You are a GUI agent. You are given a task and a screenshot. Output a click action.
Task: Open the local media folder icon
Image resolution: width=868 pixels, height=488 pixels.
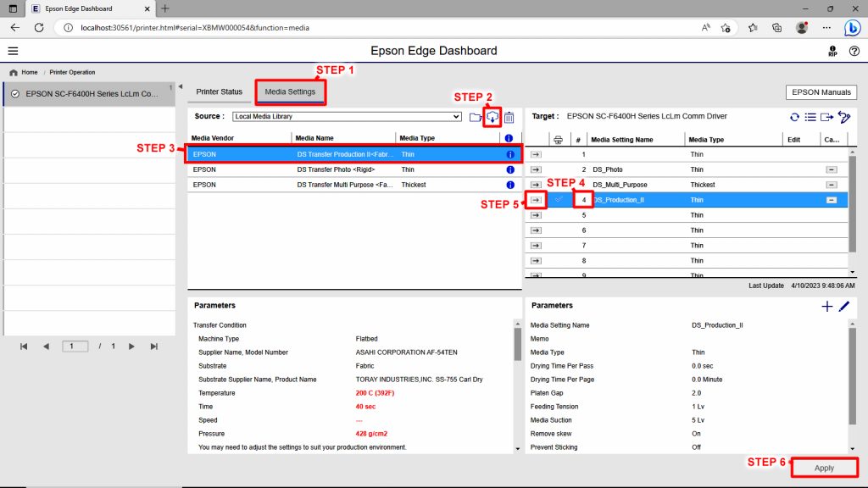tap(475, 117)
